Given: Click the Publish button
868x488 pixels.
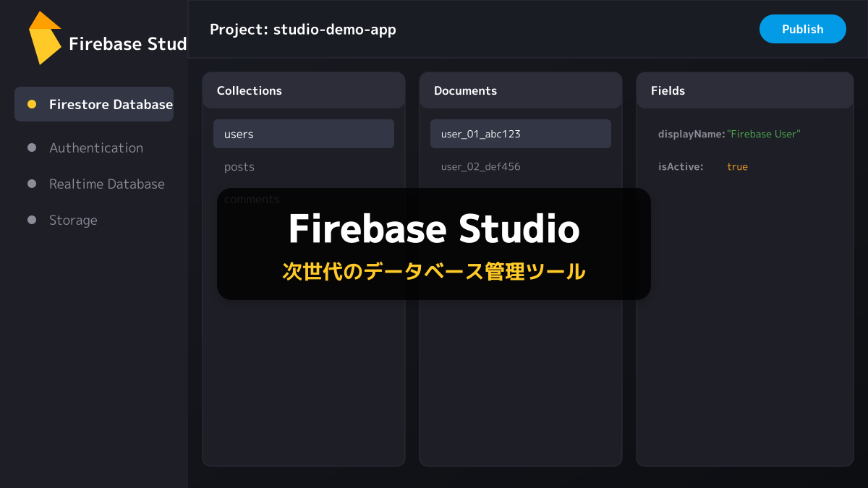Looking at the screenshot, I should [803, 29].
